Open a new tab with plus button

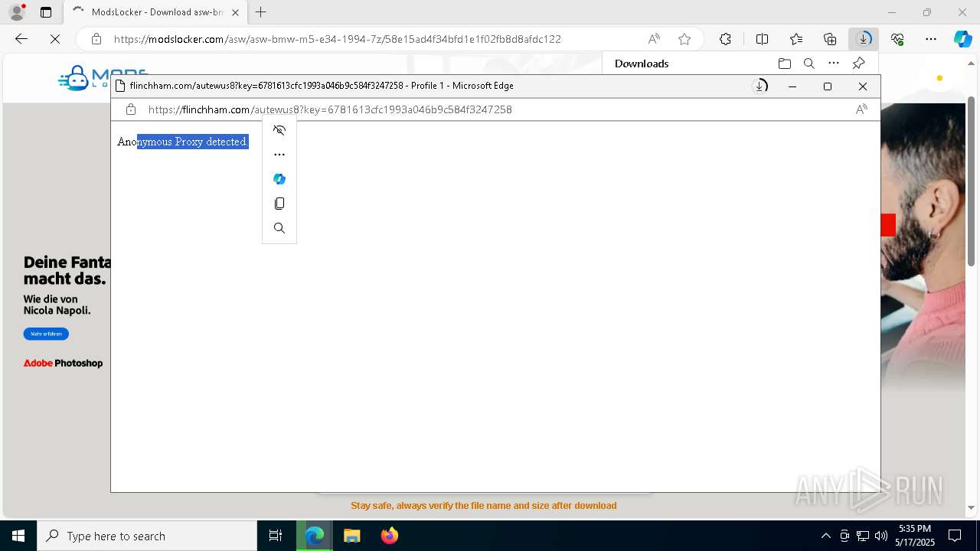(x=261, y=12)
